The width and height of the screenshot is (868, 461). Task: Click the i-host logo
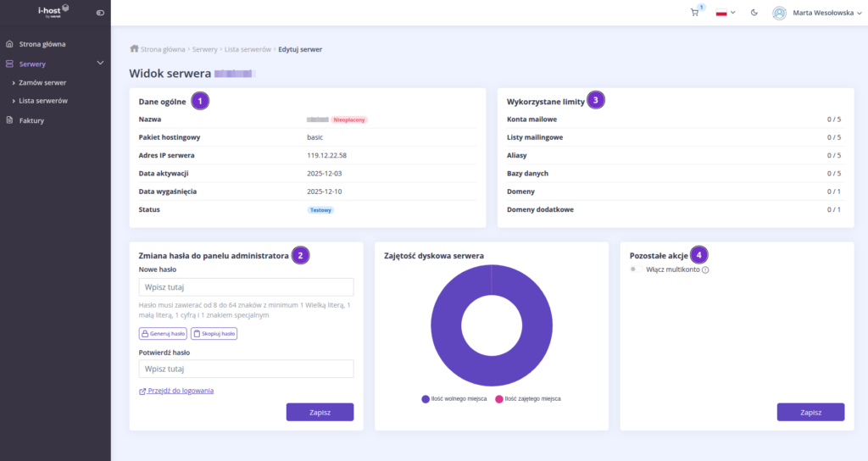tap(54, 12)
